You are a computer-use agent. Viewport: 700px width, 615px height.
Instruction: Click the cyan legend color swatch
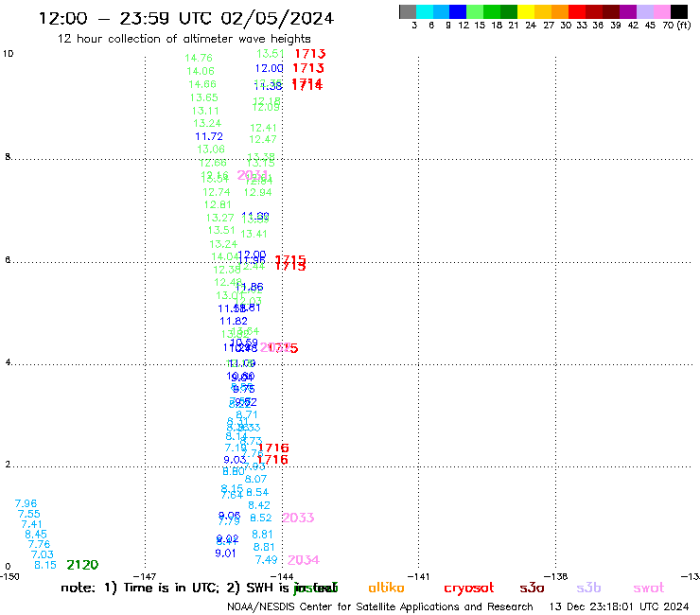[x=425, y=11]
